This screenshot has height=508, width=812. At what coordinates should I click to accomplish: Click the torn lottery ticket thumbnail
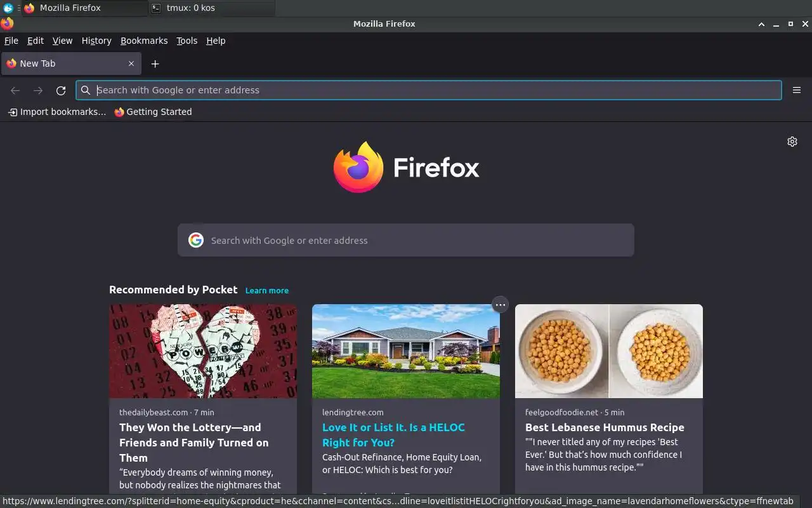click(203, 351)
